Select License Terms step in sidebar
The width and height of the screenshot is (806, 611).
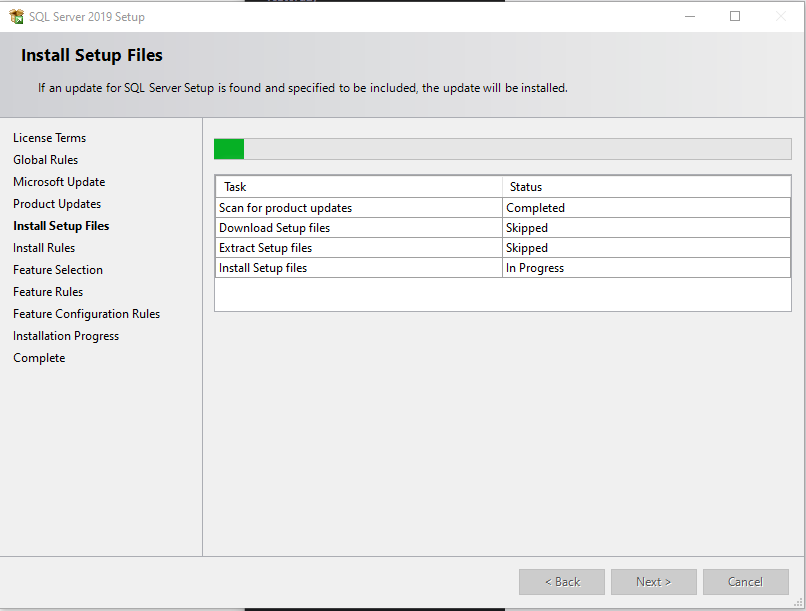(49, 138)
